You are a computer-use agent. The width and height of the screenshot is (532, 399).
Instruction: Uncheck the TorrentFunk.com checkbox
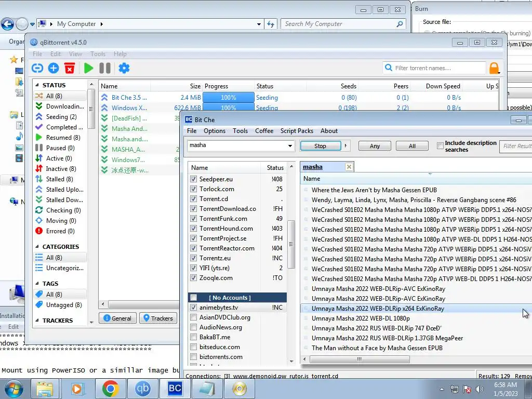coord(193,219)
